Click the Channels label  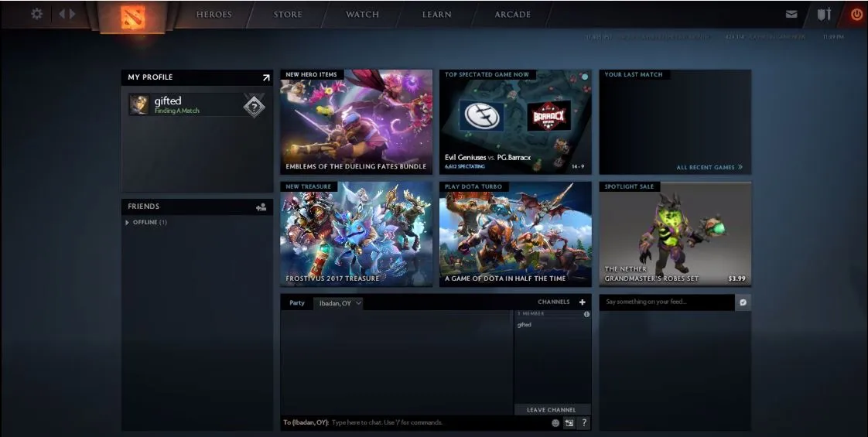[554, 302]
